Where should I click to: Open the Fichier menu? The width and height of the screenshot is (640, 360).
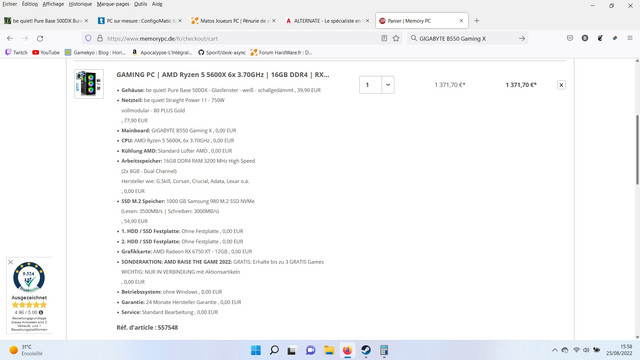tap(10, 4)
